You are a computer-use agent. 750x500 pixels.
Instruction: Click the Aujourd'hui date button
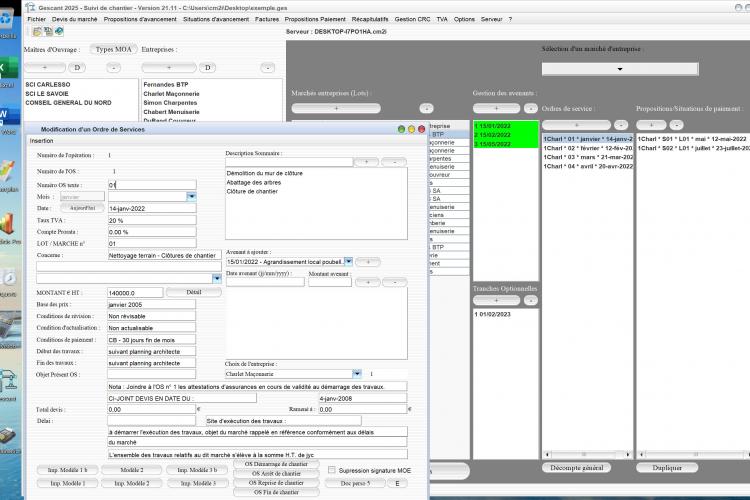coord(82,208)
